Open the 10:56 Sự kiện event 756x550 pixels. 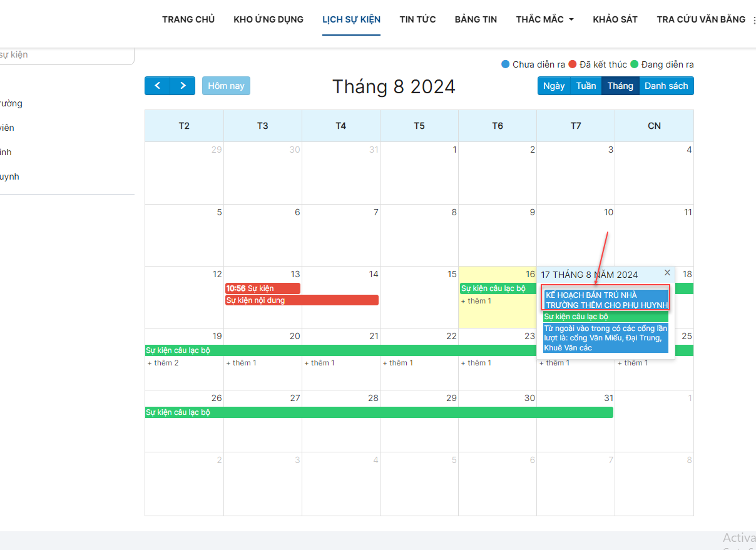[x=262, y=288]
